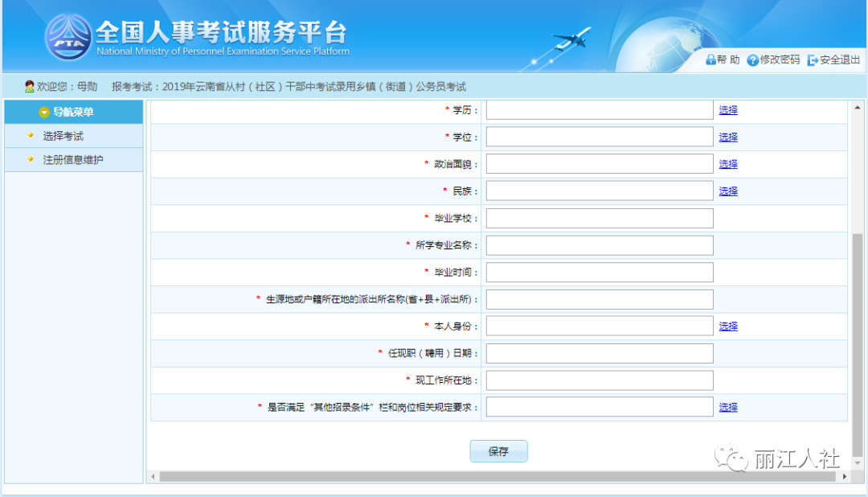Click the 导航菜单 yellow arrow icon
This screenshot has height=497, width=868.
pos(44,113)
